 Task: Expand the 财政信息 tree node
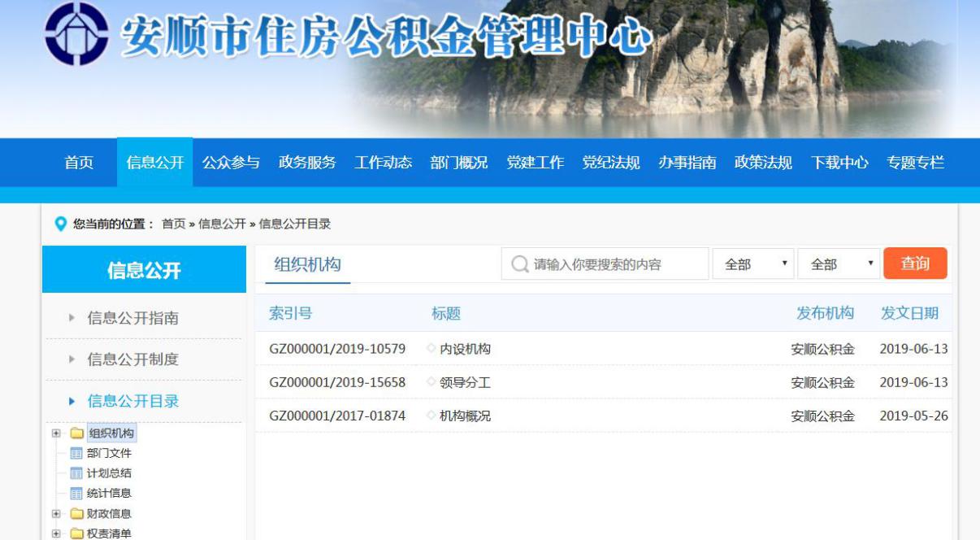(56, 514)
